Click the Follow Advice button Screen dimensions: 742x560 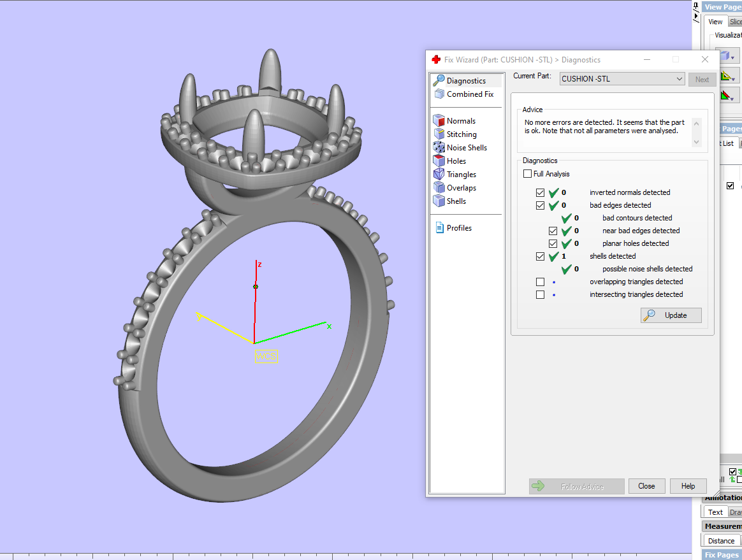(576, 486)
